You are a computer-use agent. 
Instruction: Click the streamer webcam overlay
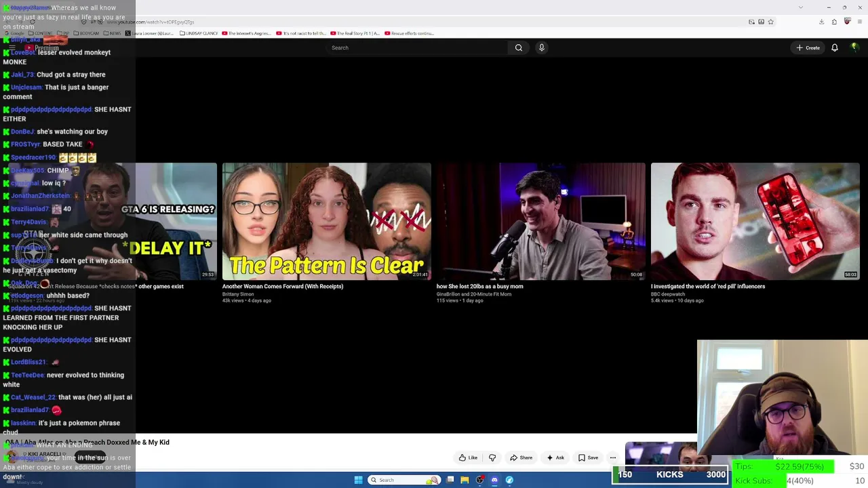pyautogui.click(x=783, y=398)
